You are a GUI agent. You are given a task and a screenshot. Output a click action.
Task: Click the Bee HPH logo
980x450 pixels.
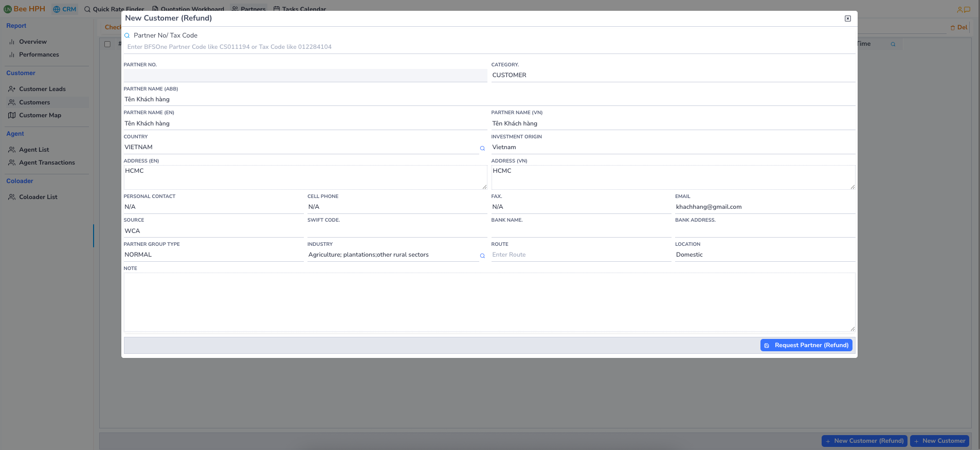coord(25,9)
